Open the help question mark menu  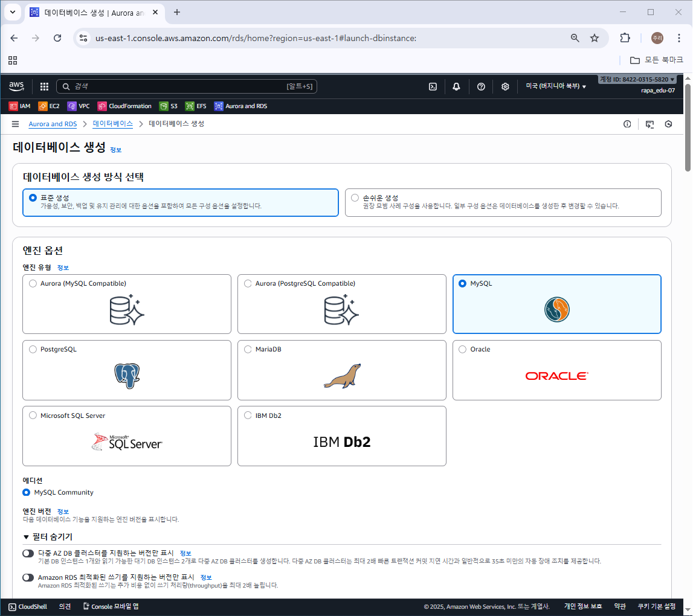[481, 86]
